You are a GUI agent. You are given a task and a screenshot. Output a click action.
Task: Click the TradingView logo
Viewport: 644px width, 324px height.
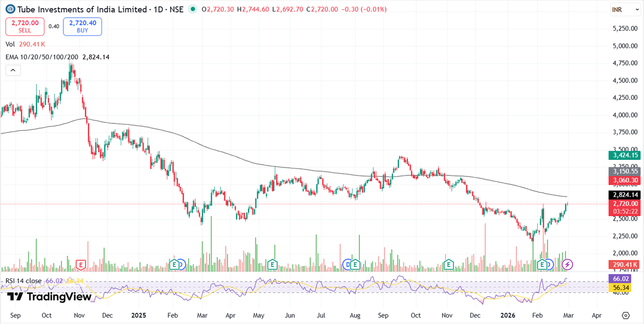(x=49, y=297)
